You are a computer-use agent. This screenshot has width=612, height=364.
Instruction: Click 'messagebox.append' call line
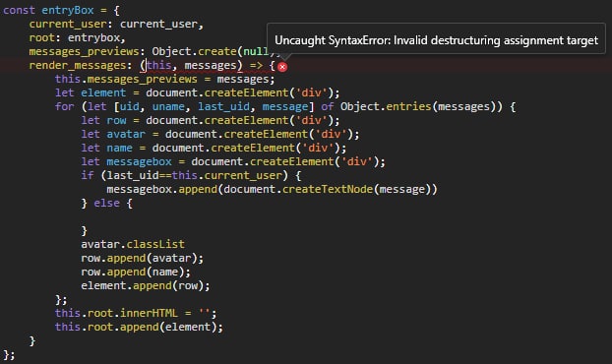click(272, 189)
